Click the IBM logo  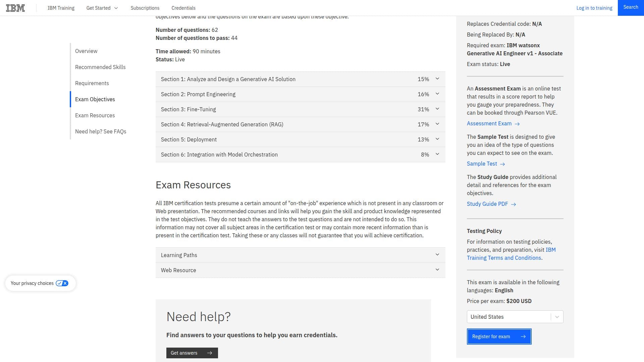(15, 8)
